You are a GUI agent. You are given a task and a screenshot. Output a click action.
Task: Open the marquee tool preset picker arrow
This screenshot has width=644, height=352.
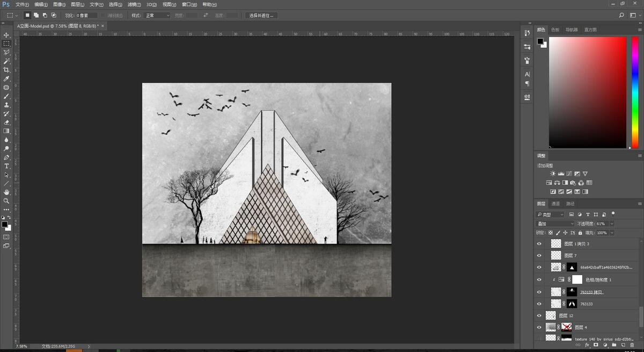tap(18, 16)
